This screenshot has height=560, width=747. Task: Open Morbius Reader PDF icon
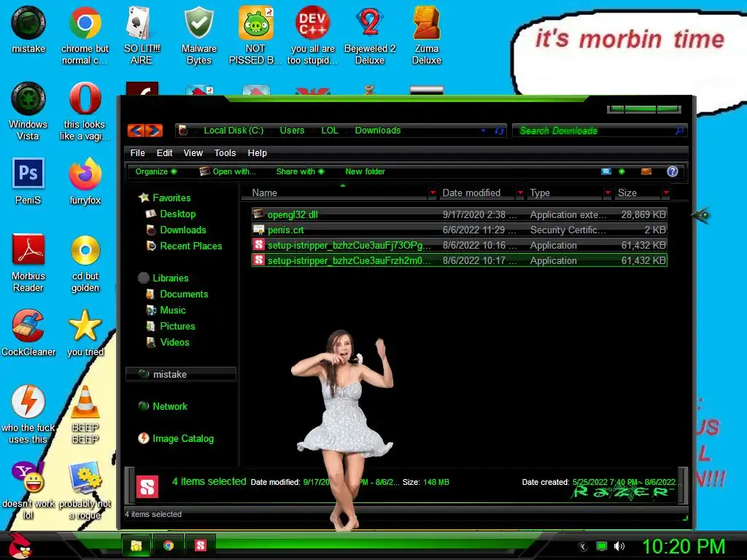[x=28, y=262]
